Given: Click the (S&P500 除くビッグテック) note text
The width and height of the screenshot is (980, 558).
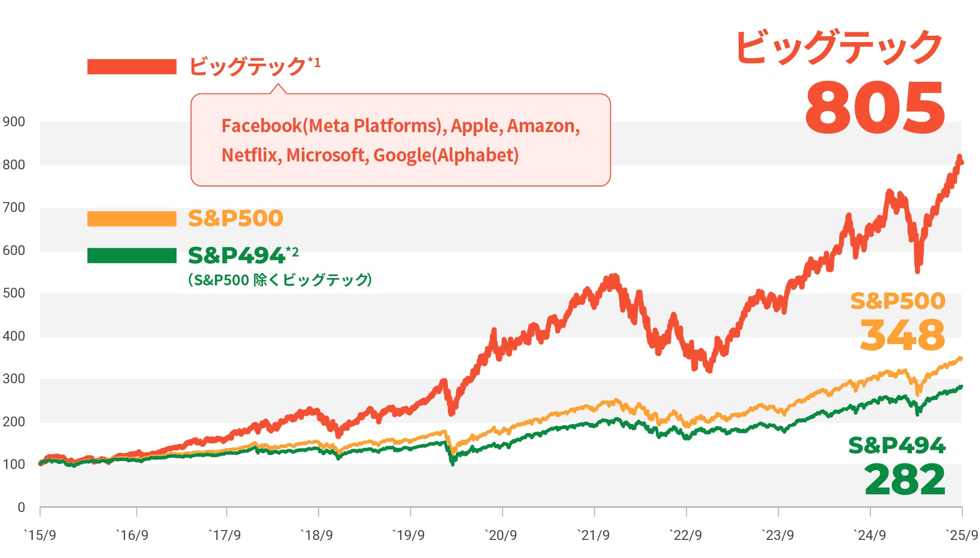Looking at the screenshot, I should coord(280,280).
